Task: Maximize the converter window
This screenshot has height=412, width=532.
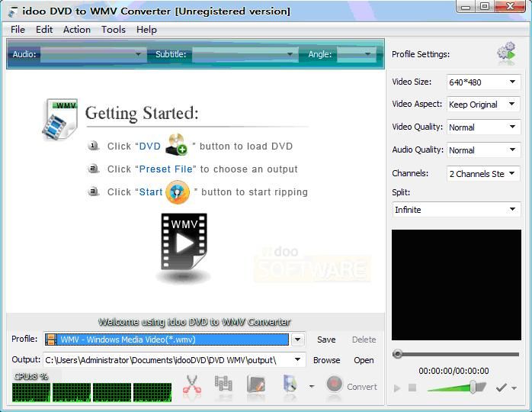Action: pos(485,7)
